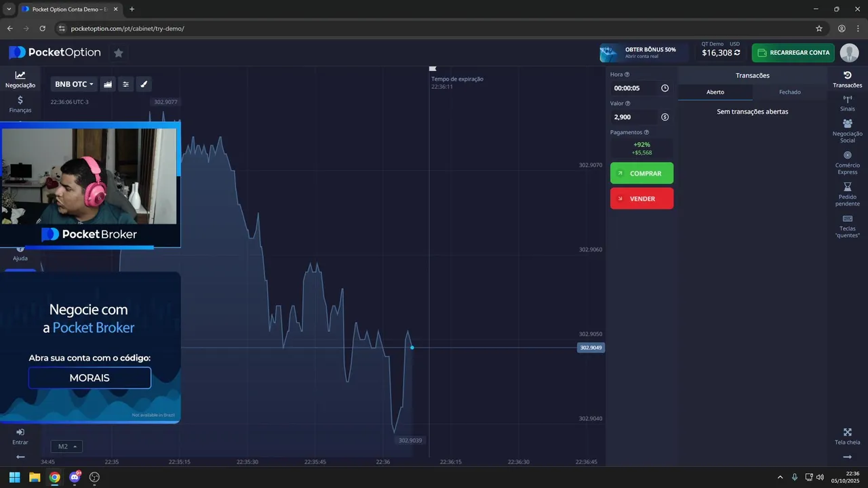Click OBTER BÔNUS 50% banner
This screenshot has height=488, width=868.
coord(643,53)
